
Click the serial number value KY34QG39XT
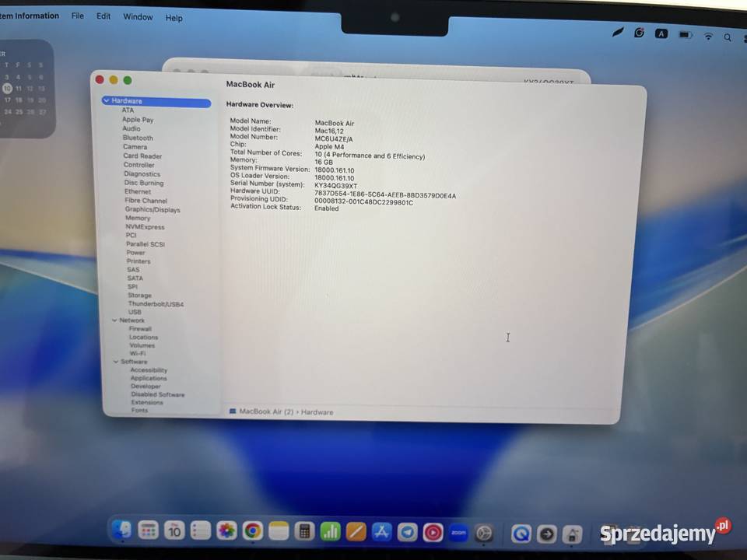(336, 186)
